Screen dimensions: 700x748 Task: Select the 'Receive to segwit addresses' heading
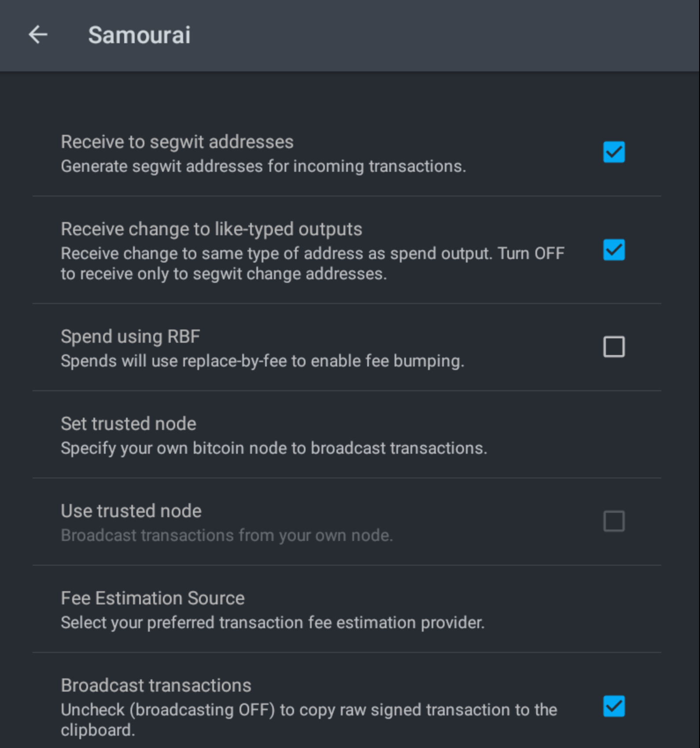(x=177, y=142)
